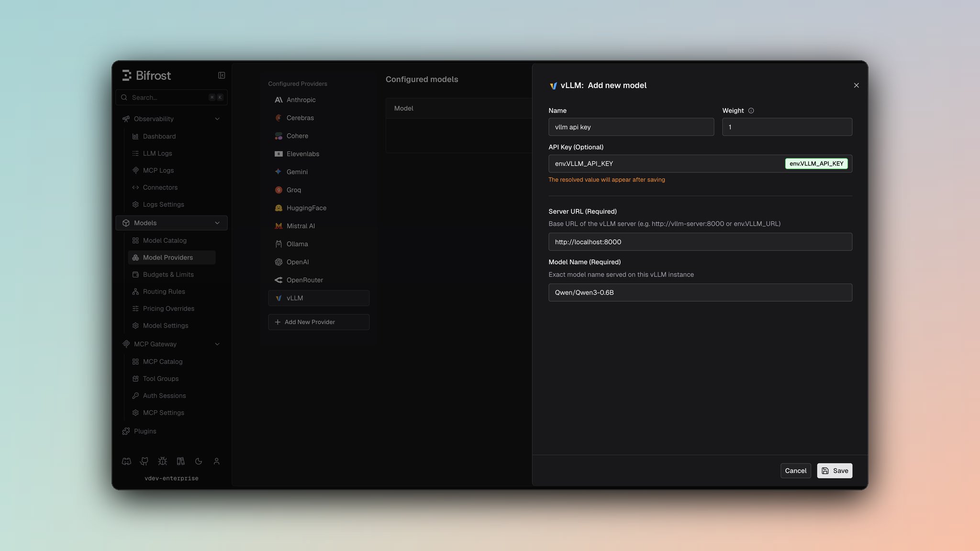The height and width of the screenshot is (551, 980).
Task: Click the vdev-enterprise version text
Action: pyautogui.click(x=171, y=478)
